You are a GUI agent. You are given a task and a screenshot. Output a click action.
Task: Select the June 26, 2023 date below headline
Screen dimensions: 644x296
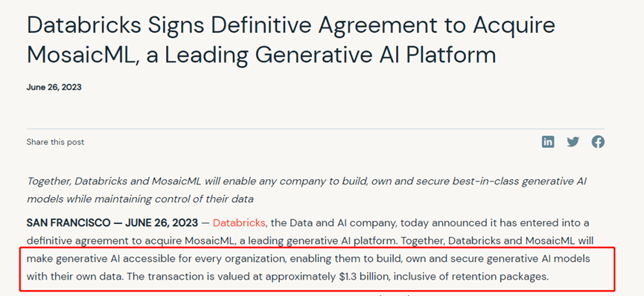pyautogui.click(x=54, y=87)
